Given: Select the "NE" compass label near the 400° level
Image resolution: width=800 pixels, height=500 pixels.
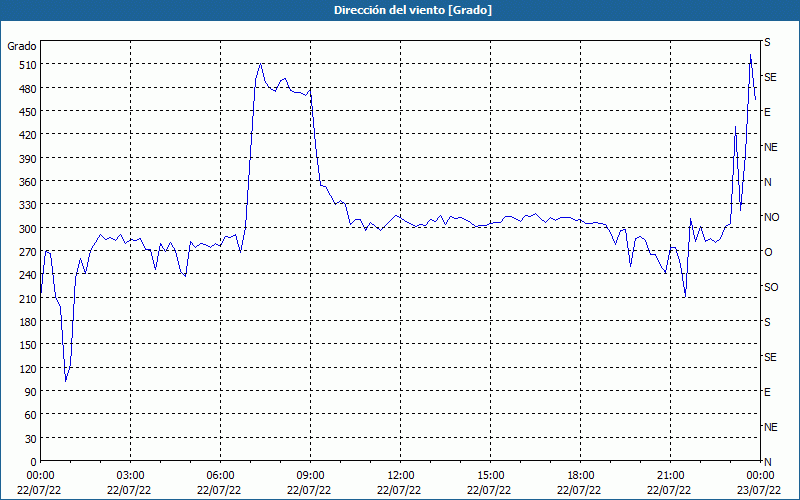Looking at the screenshot, I should coord(771,147).
